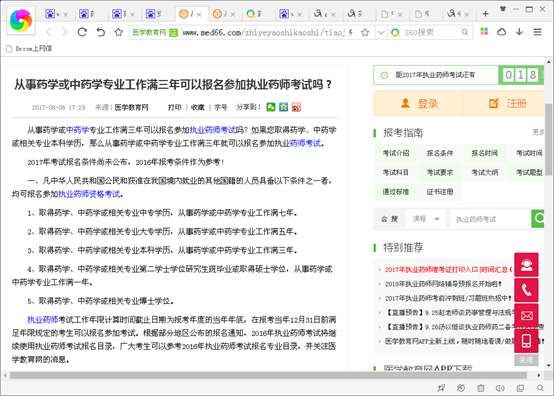The image size is (554, 396).
Task: Open the 执业药师资格考试 blue link
Action: (x=89, y=194)
